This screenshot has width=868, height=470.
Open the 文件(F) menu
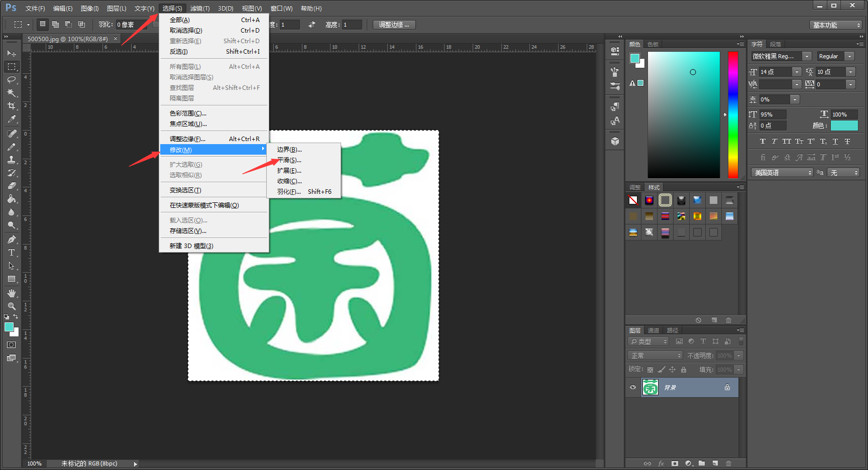(x=35, y=9)
